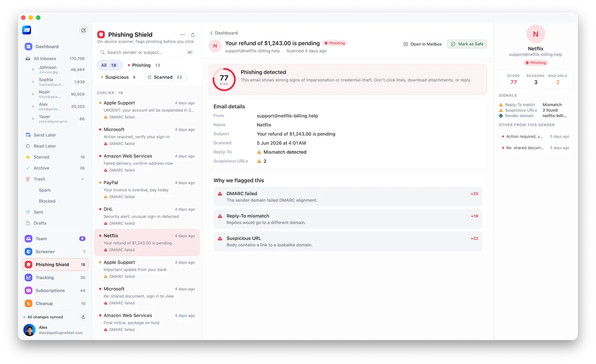Select the Scanned 22 filter tab
The height and width of the screenshot is (364, 596).
tap(165, 77)
